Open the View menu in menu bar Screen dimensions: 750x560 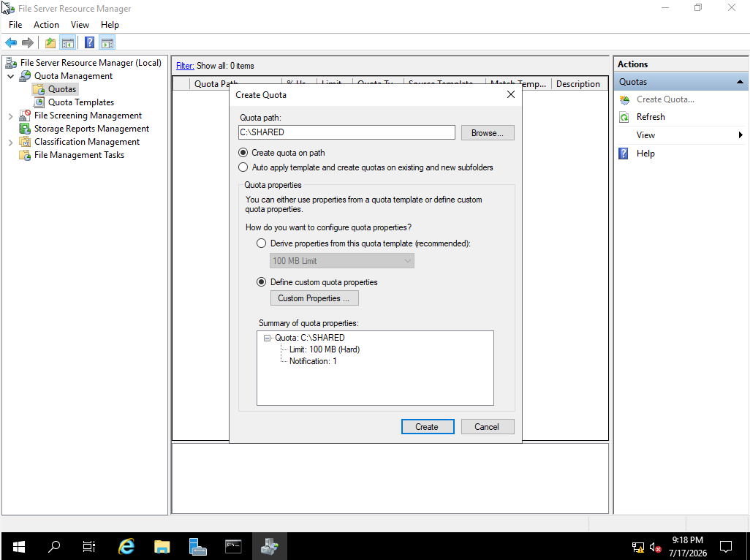tap(80, 25)
